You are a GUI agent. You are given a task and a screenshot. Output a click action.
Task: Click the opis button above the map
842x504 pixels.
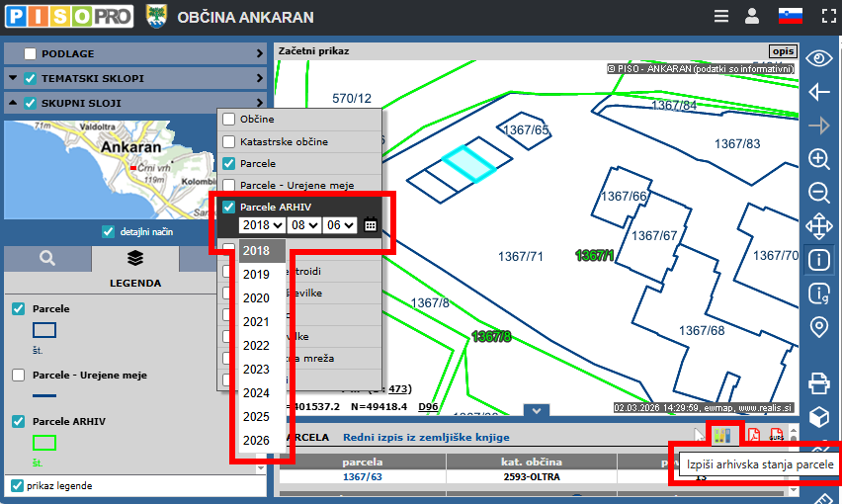782,50
